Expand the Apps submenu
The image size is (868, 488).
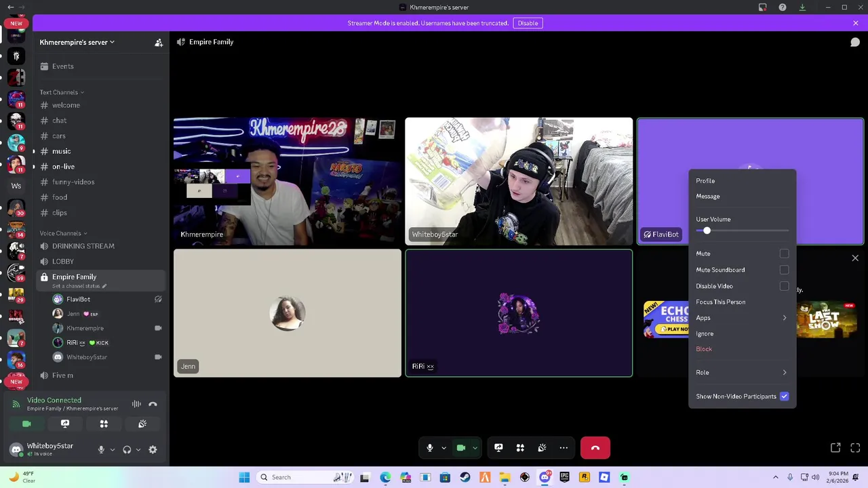(x=743, y=318)
